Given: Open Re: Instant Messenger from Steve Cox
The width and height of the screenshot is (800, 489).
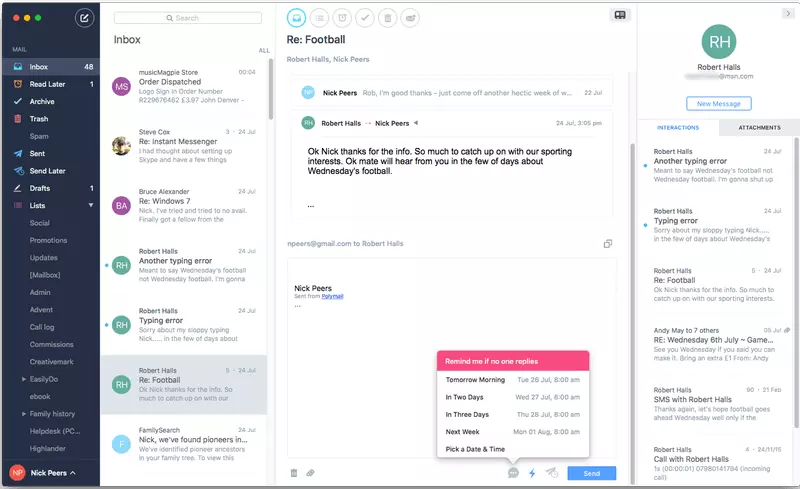Looking at the screenshot, I should click(184, 146).
